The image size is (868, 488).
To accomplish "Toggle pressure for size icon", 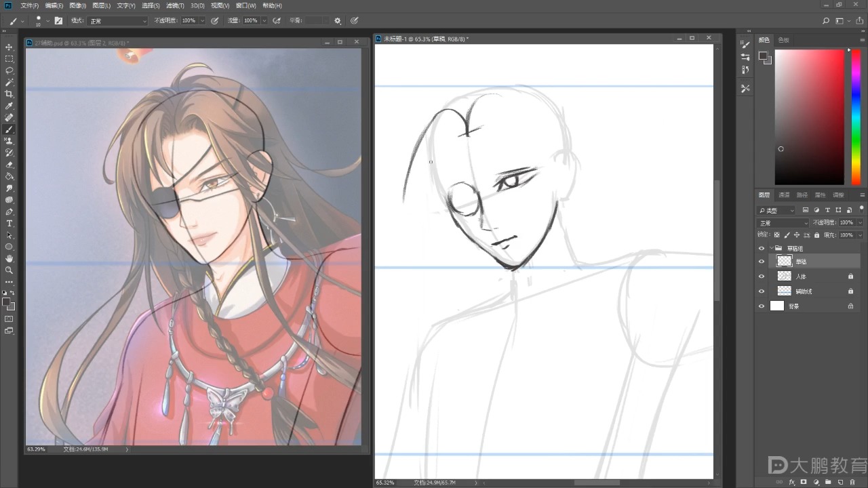I will pyautogui.click(x=354, y=21).
